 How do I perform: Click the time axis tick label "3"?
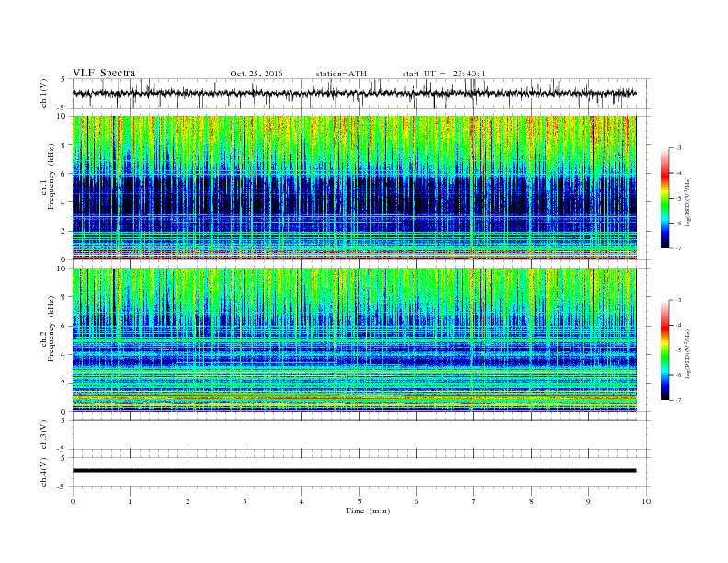[245, 501]
